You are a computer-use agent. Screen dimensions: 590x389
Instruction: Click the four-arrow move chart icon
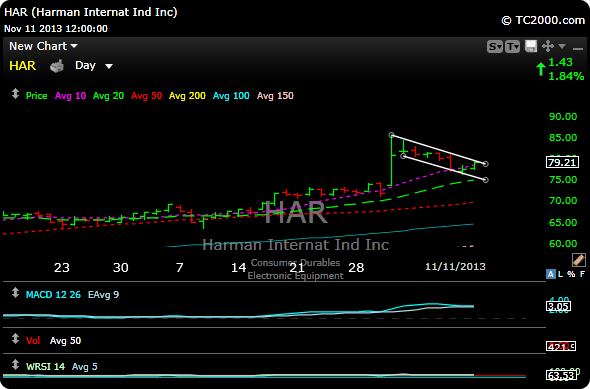(548, 46)
